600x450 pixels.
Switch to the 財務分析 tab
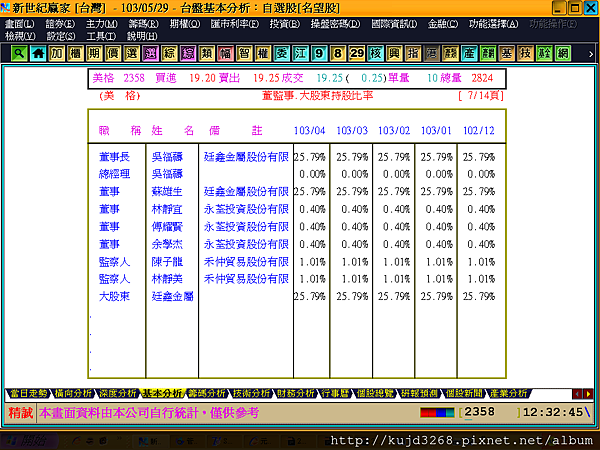pos(296,393)
